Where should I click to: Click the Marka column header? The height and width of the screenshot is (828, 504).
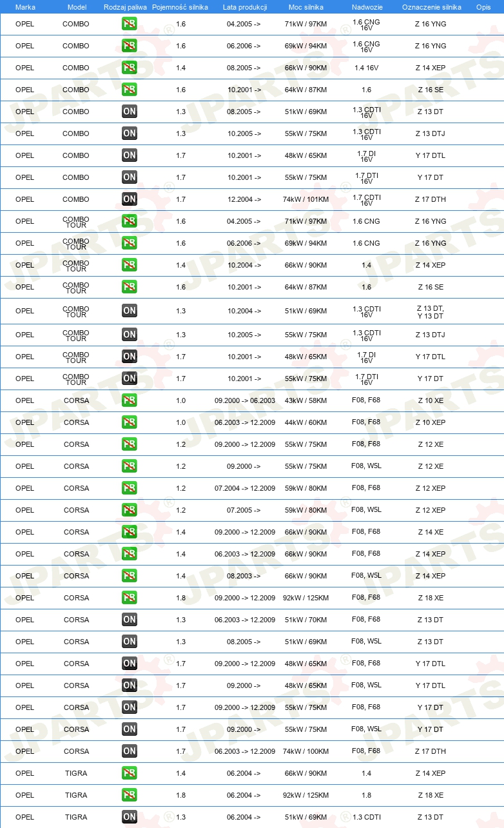(x=25, y=7)
